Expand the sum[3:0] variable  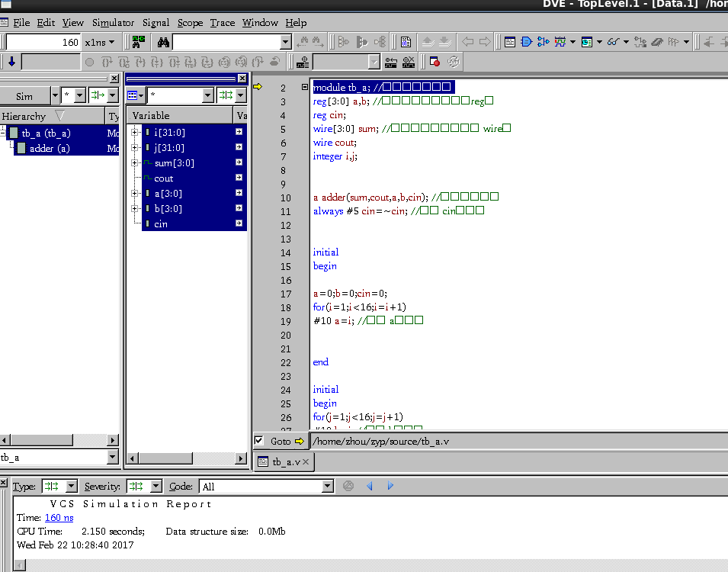(135, 163)
